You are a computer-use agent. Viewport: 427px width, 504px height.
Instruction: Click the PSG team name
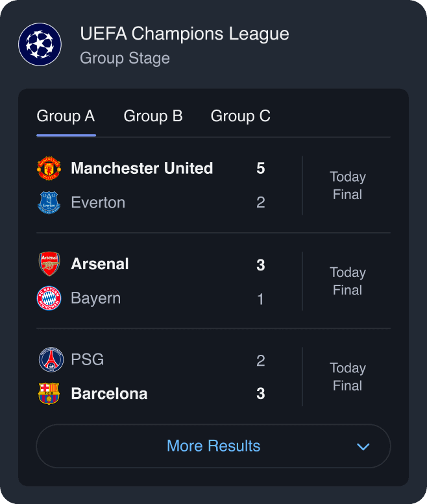(x=87, y=360)
